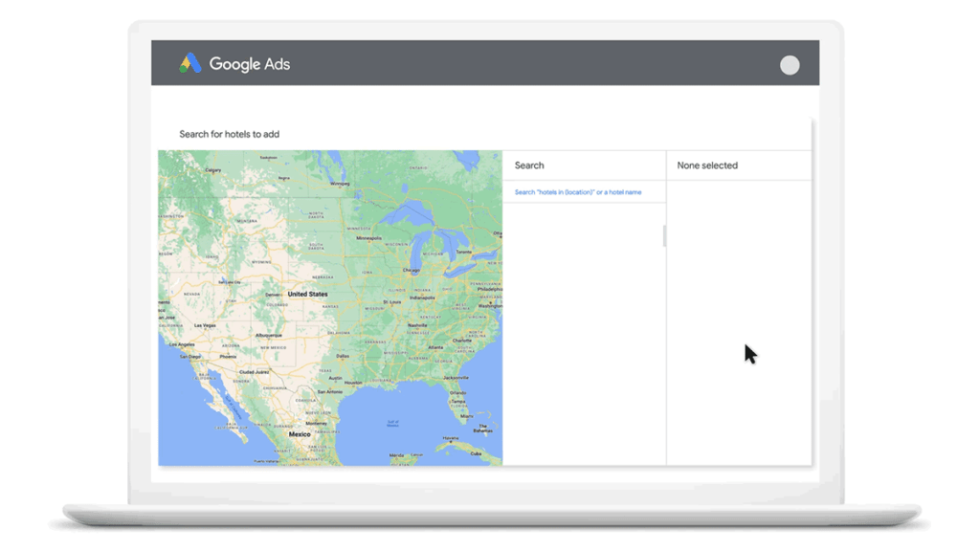
Task: Click the Mexico label on map
Action: (299, 434)
